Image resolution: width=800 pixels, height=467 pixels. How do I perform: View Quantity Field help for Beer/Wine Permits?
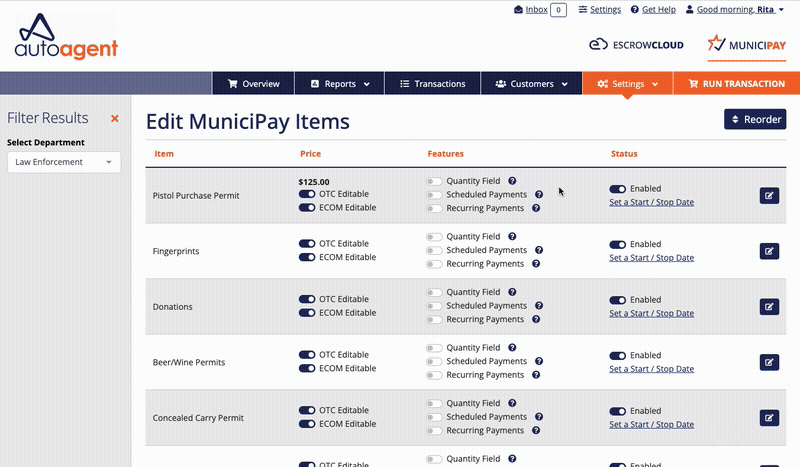512,348
